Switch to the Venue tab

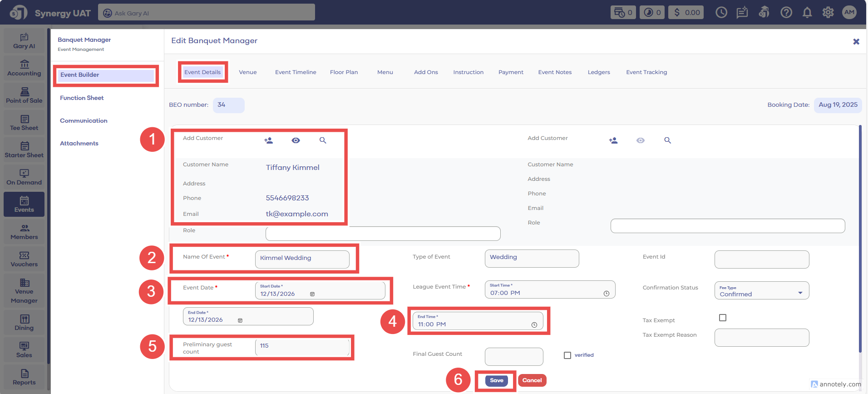coord(248,72)
